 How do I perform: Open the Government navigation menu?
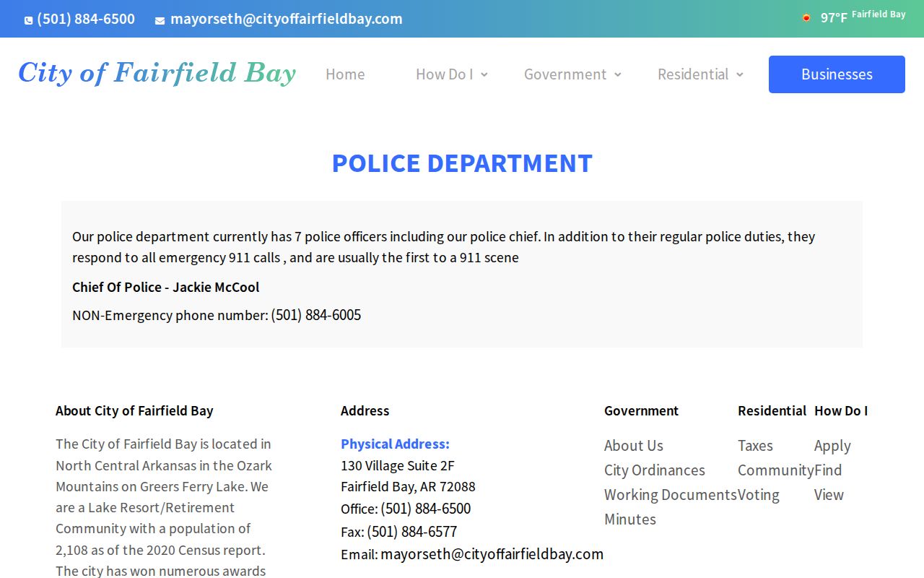pos(565,74)
